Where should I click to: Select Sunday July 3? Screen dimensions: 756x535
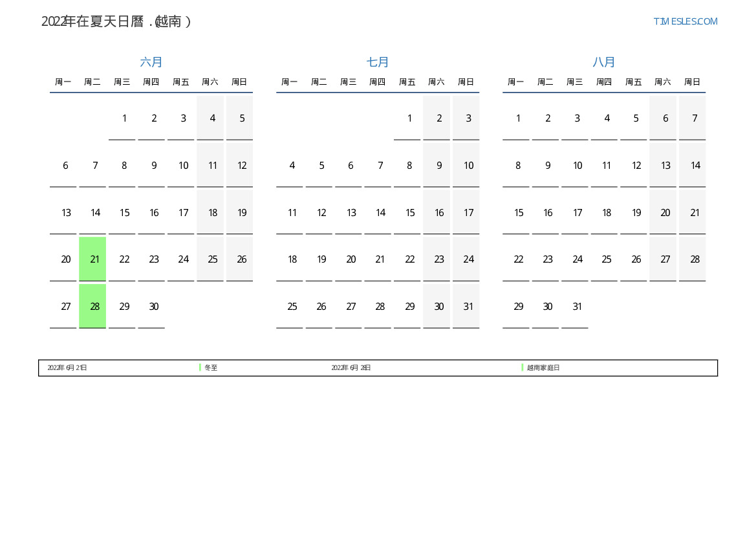[x=466, y=118]
